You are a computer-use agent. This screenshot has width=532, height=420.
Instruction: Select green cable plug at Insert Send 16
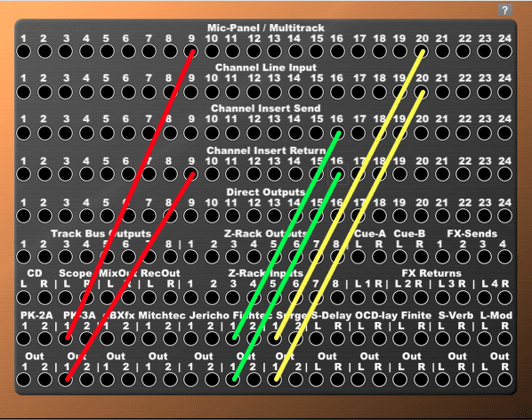click(337, 133)
